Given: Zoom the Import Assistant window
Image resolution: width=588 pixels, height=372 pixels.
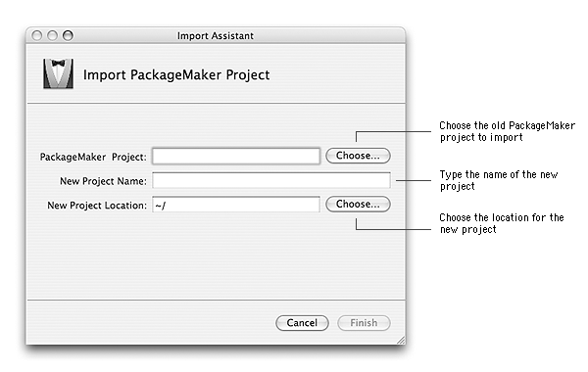Looking at the screenshot, I should click(x=68, y=35).
